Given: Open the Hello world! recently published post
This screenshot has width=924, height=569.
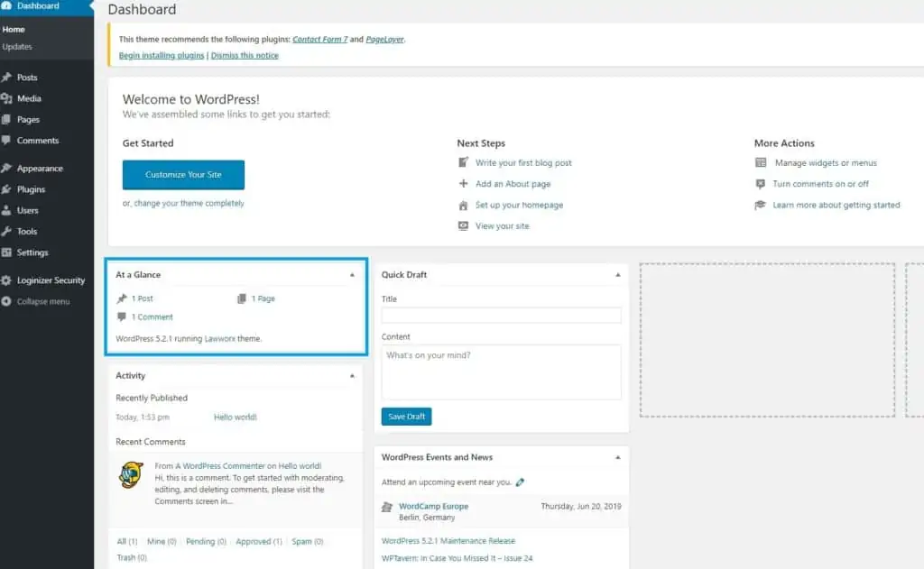Looking at the screenshot, I should point(236,417).
